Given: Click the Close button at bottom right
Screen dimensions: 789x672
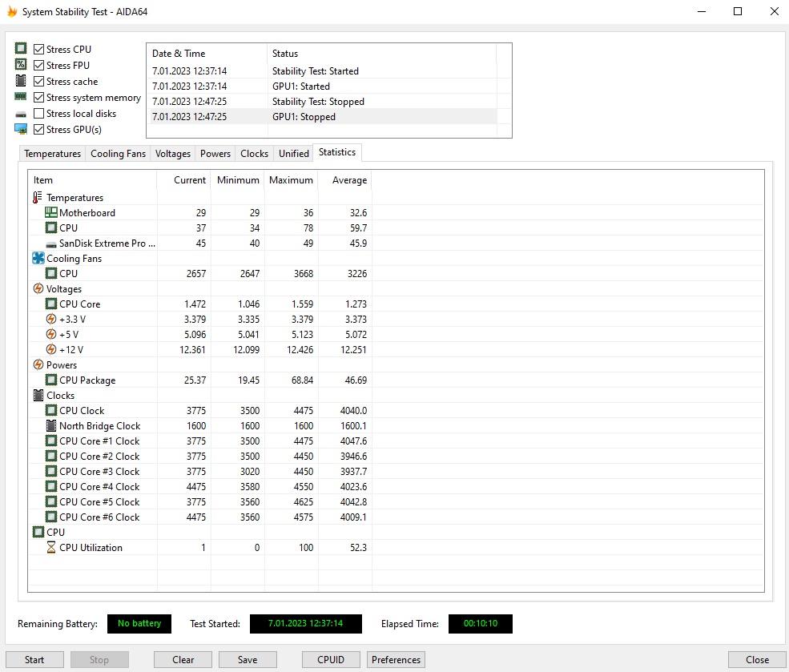Looking at the screenshot, I should pyautogui.click(x=757, y=659).
